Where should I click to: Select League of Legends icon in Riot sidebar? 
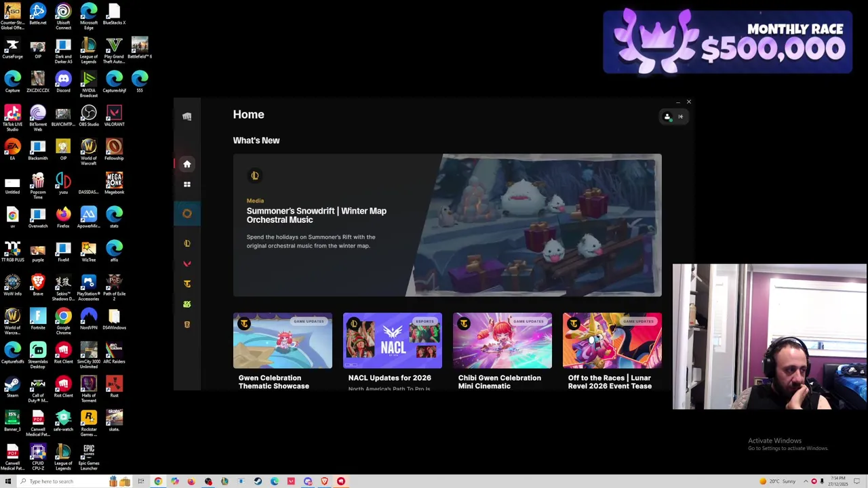pyautogui.click(x=187, y=243)
